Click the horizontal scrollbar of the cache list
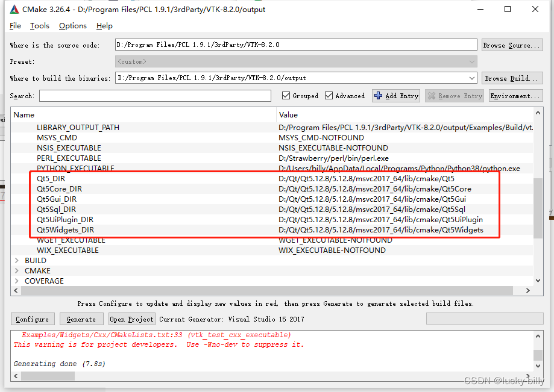554x392 pixels. click(267, 290)
